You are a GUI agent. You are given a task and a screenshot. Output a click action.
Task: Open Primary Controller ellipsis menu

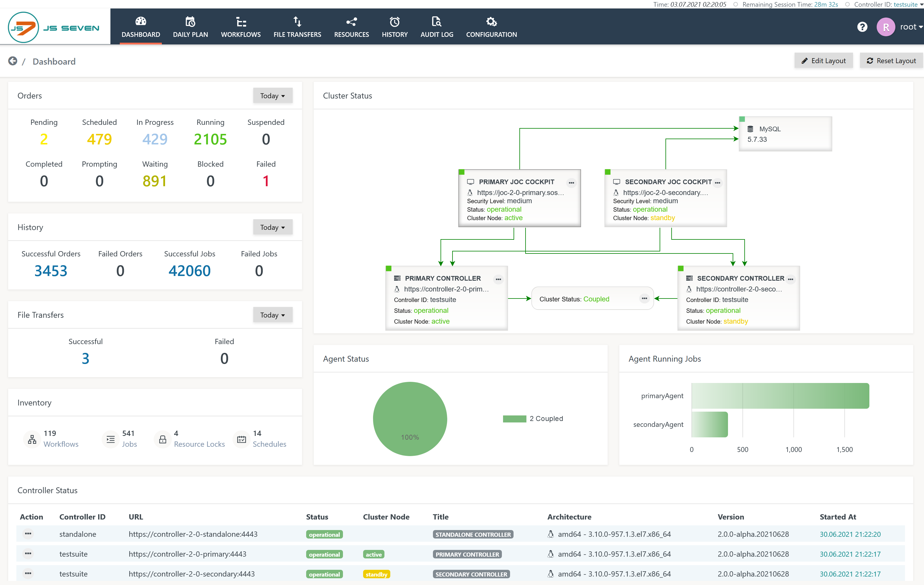498,279
